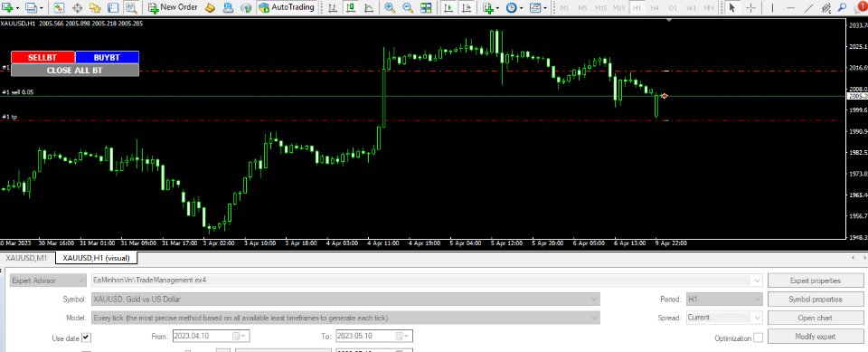Toggle the Strategy Tester magnifier icon

(x=131, y=8)
